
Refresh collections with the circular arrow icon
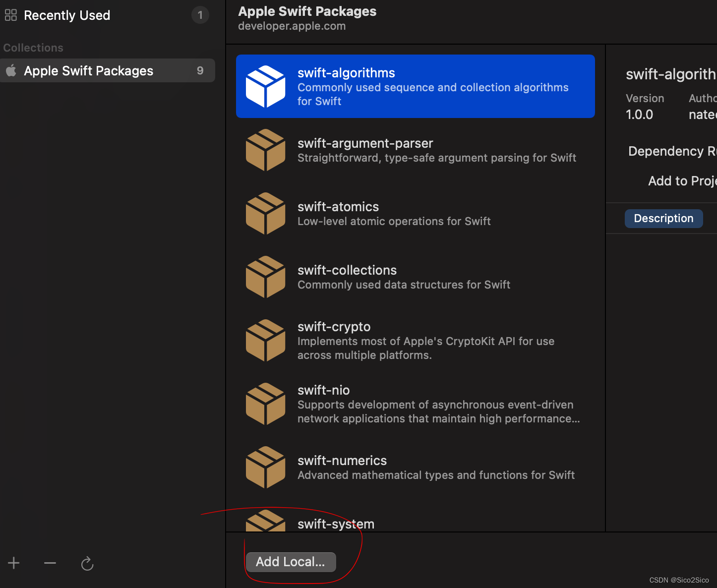point(87,563)
